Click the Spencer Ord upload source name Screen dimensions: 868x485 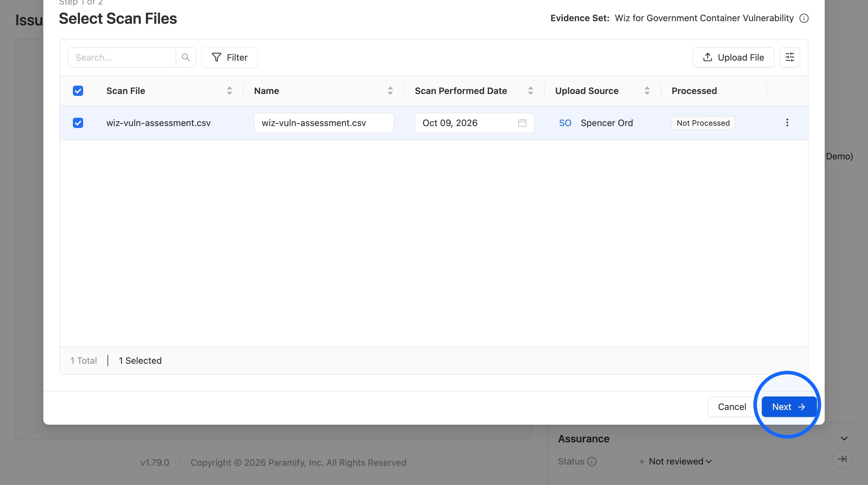click(606, 123)
